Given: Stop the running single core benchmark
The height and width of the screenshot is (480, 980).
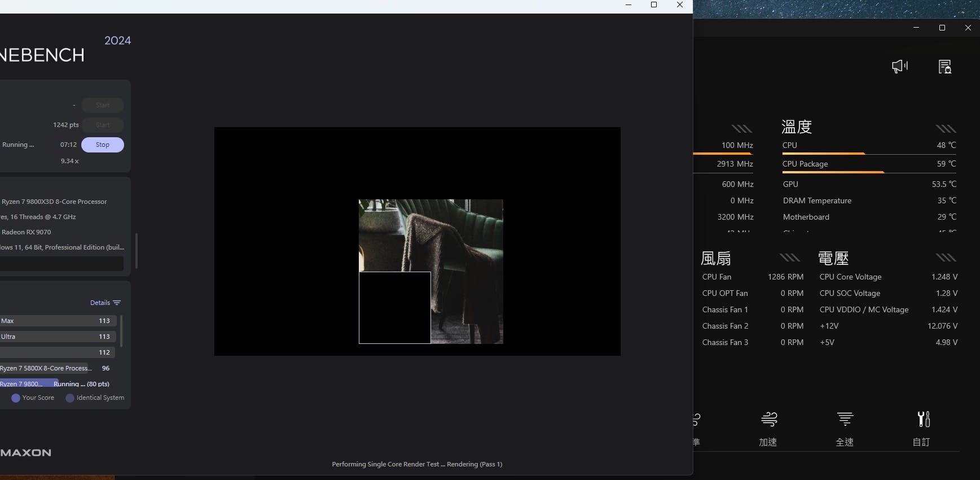Looking at the screenshot, I should [x=102, y=145].
